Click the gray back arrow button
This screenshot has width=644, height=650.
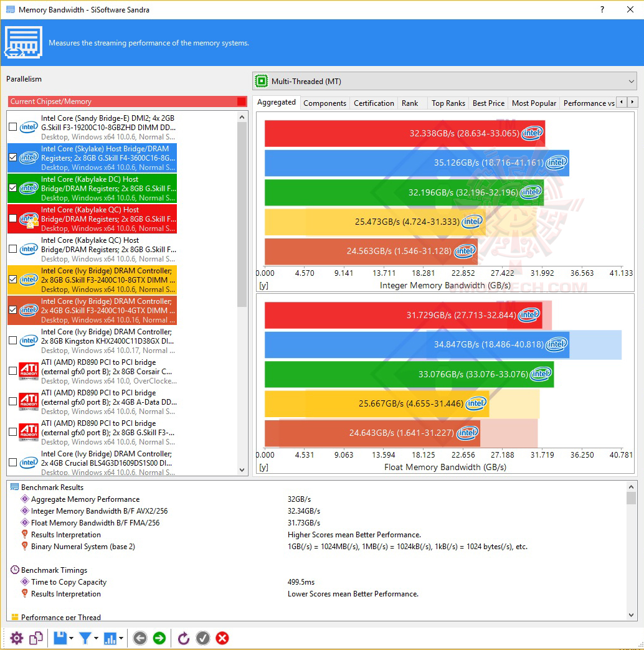point(140,638)
